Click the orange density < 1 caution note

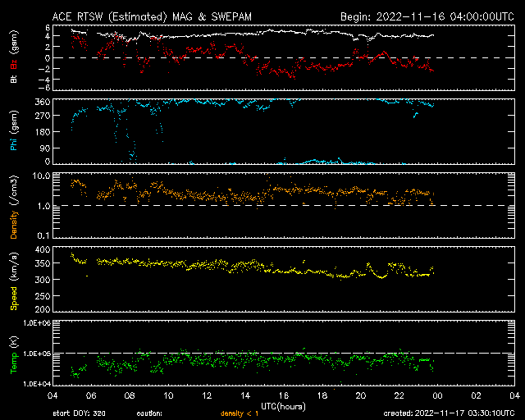[240, 413]
